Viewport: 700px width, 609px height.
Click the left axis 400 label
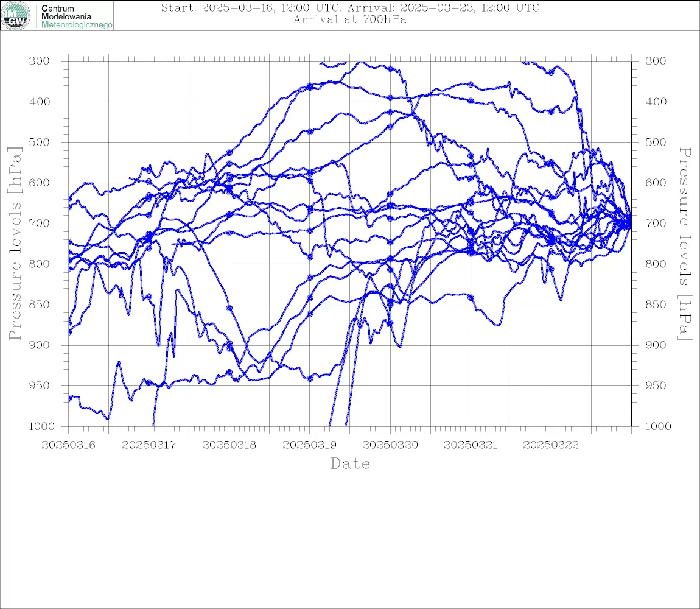pos(40,102)
